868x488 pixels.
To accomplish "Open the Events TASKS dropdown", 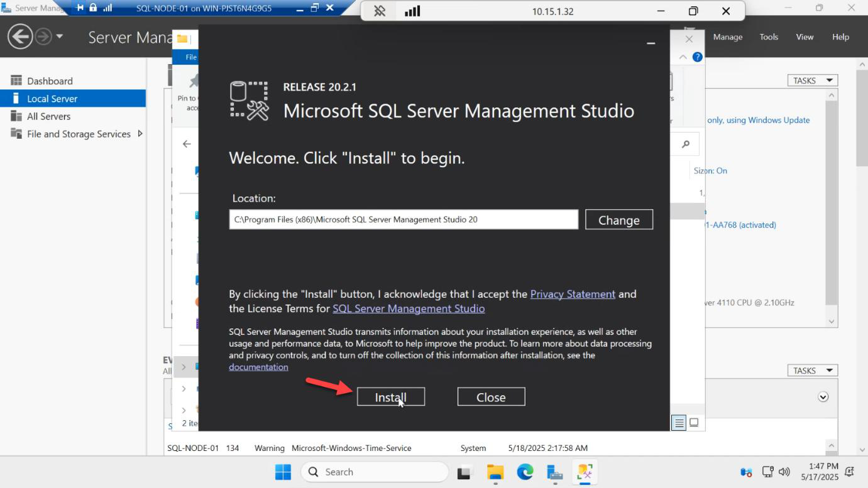I will 812,371.
